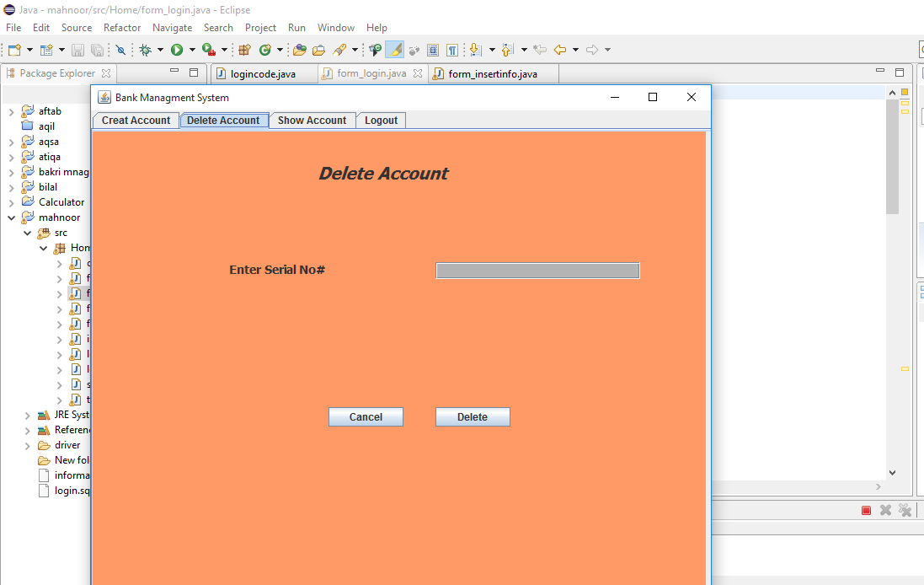Toggle the Mark Occurrences highlighter icon

tap(393, 49)
